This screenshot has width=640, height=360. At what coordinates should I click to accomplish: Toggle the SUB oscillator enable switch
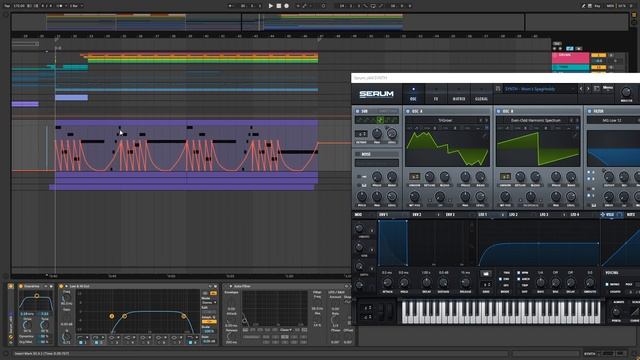point(358,111)
